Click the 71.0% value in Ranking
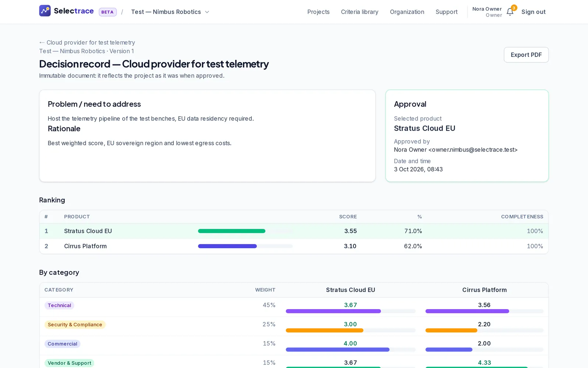Viewport: 588px width, 368px height. click(x=413, y=231)
